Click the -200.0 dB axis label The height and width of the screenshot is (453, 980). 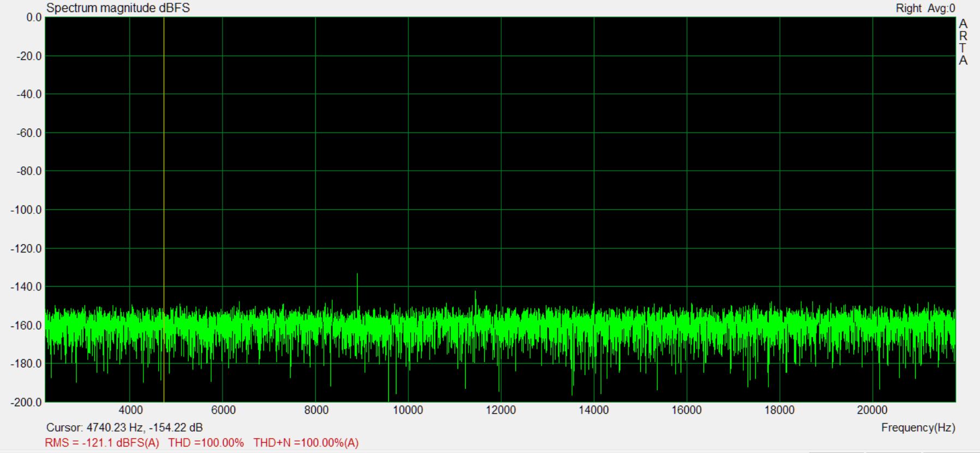click(26, 402)
